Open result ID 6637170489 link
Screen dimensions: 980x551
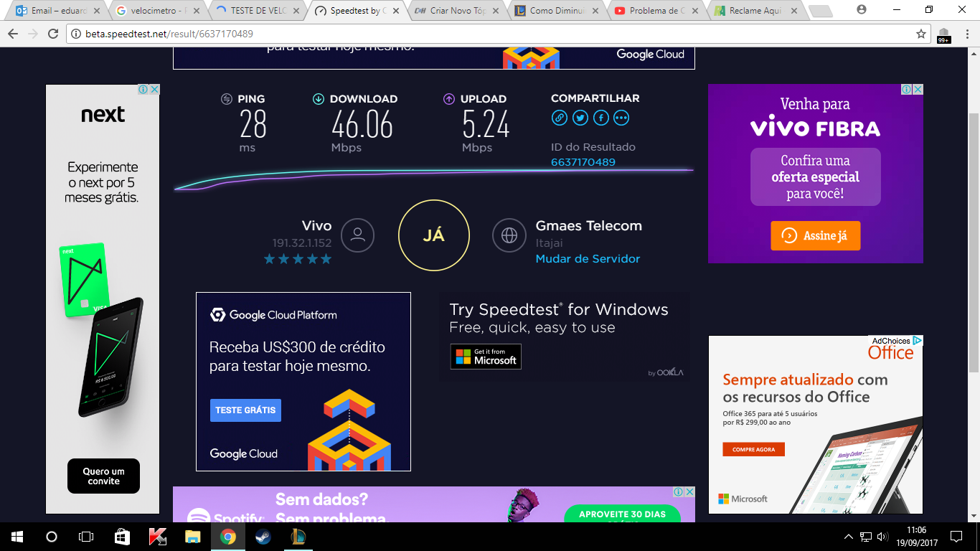pos(583,162)
